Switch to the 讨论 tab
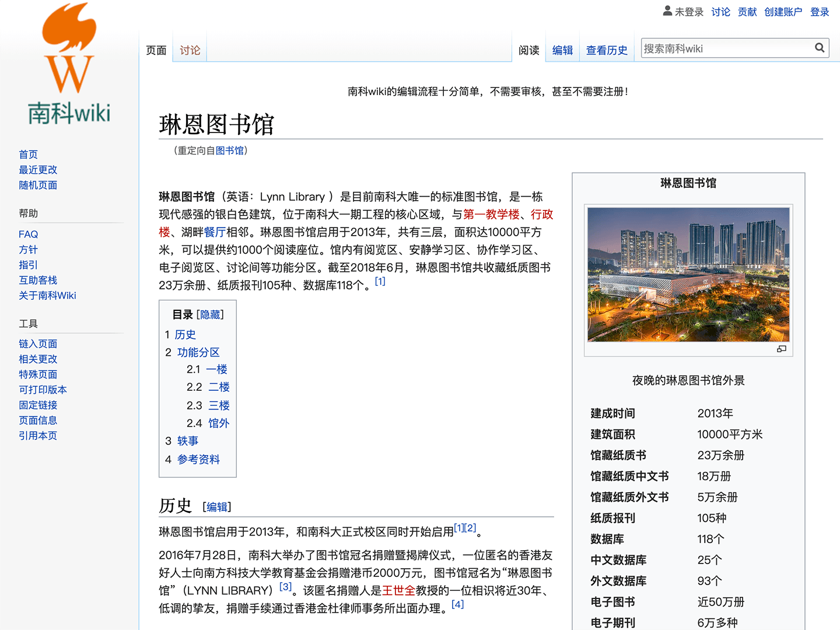 (x=188, y=50)
